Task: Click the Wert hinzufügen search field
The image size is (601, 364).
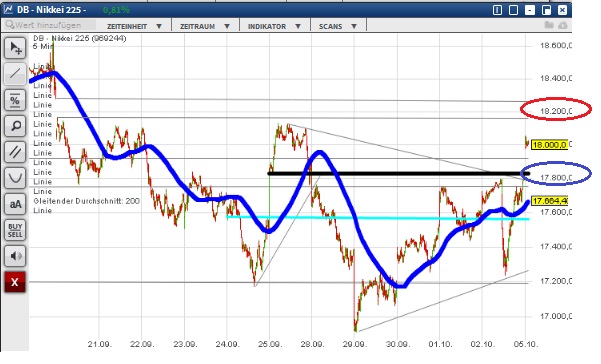Action: pos(49,25)
